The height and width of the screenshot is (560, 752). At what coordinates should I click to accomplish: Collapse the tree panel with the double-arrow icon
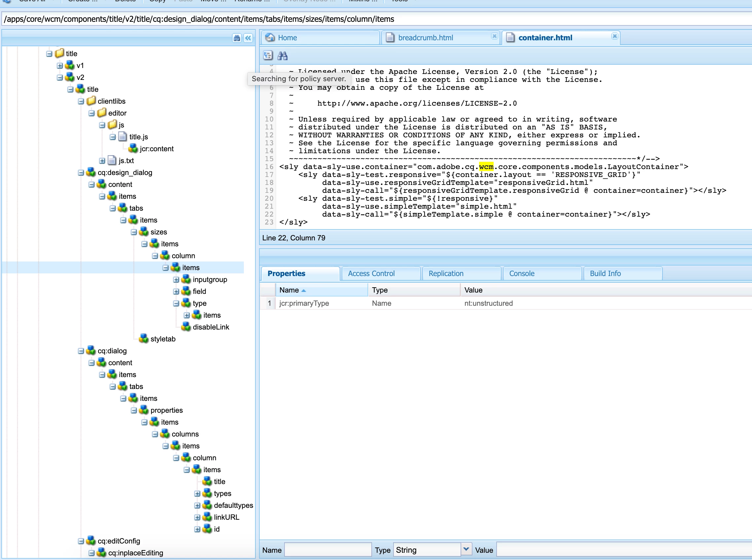click(248, 38)
